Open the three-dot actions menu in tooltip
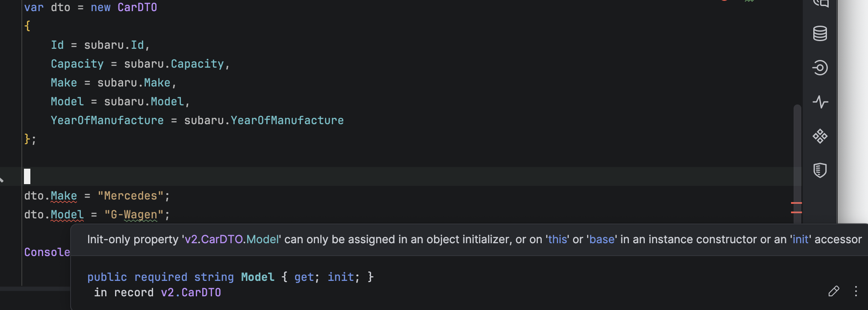Screen dimensions: 868x310 855,292
